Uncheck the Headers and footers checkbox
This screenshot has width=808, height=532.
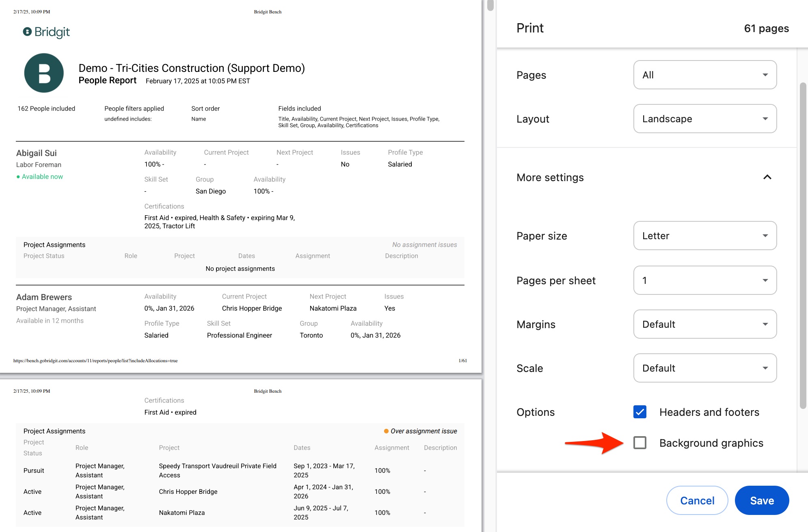[x=640, y=412]
